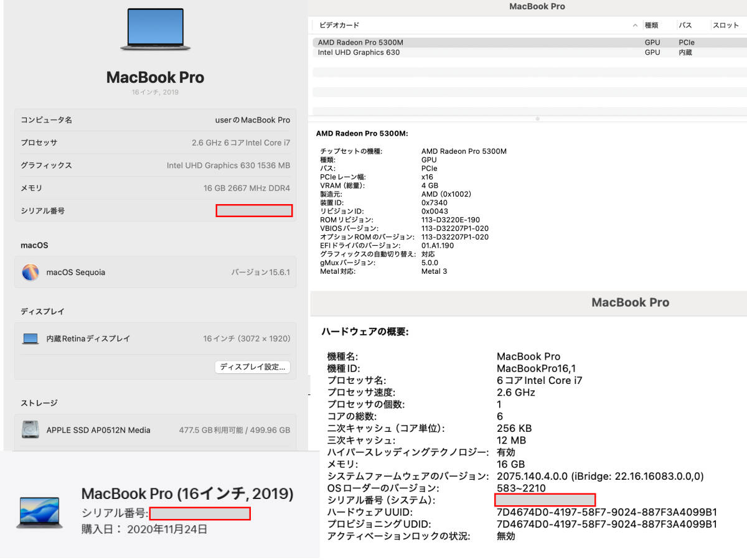Viewport: 747px width, 560px height.
Task: Click the Metal対応 value Metal 3
Action: click(435, 271)
